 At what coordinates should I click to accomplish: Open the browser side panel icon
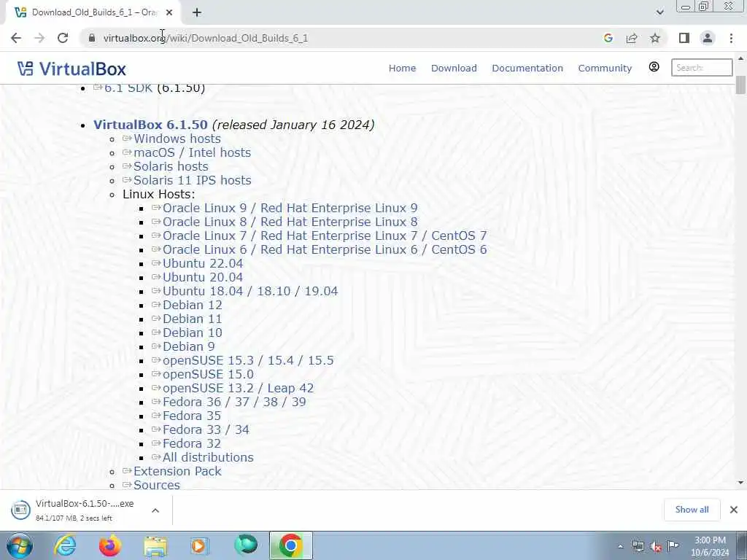tap(684, 38)
